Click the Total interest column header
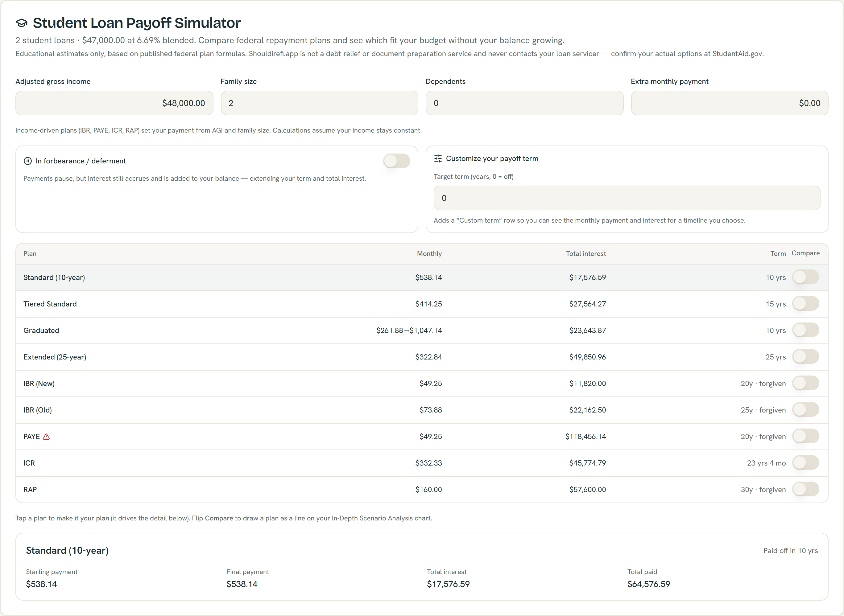 pyautogui.click(x=586, y=253)
